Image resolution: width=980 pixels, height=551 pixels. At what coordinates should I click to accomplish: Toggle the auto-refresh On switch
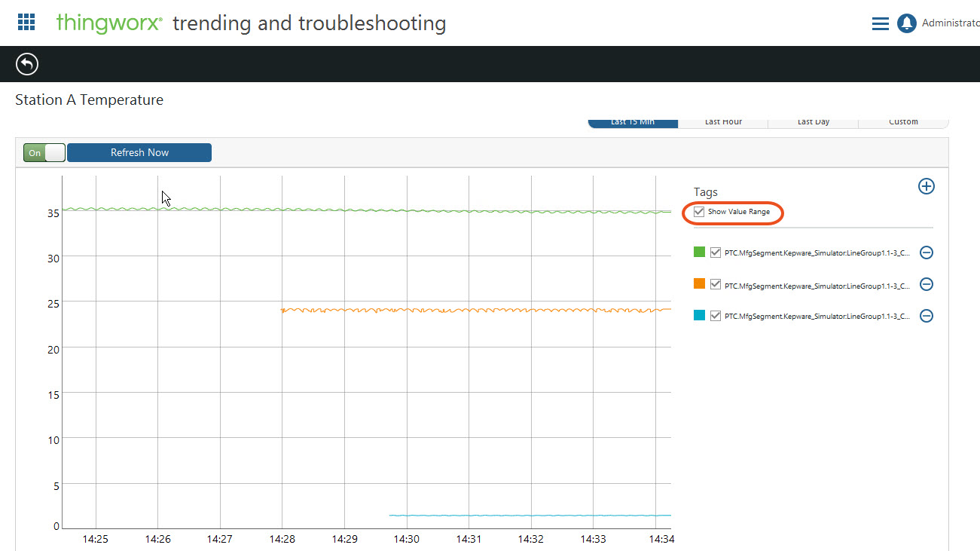(43, 152)
